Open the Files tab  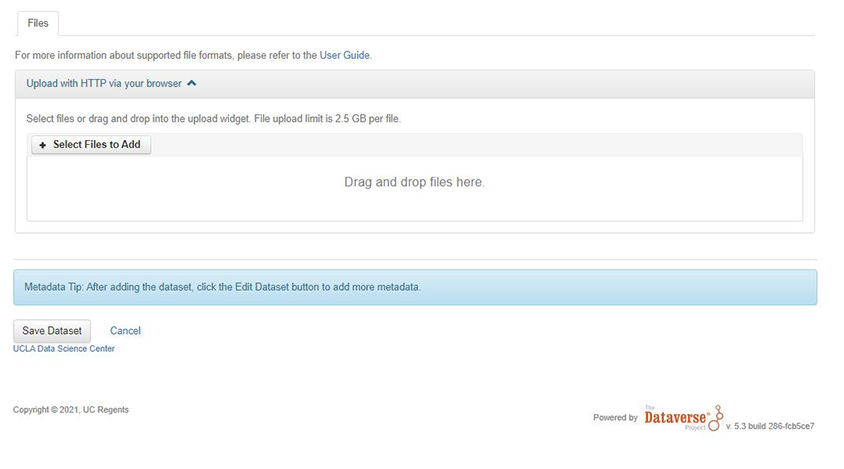(x=38, y=23)
